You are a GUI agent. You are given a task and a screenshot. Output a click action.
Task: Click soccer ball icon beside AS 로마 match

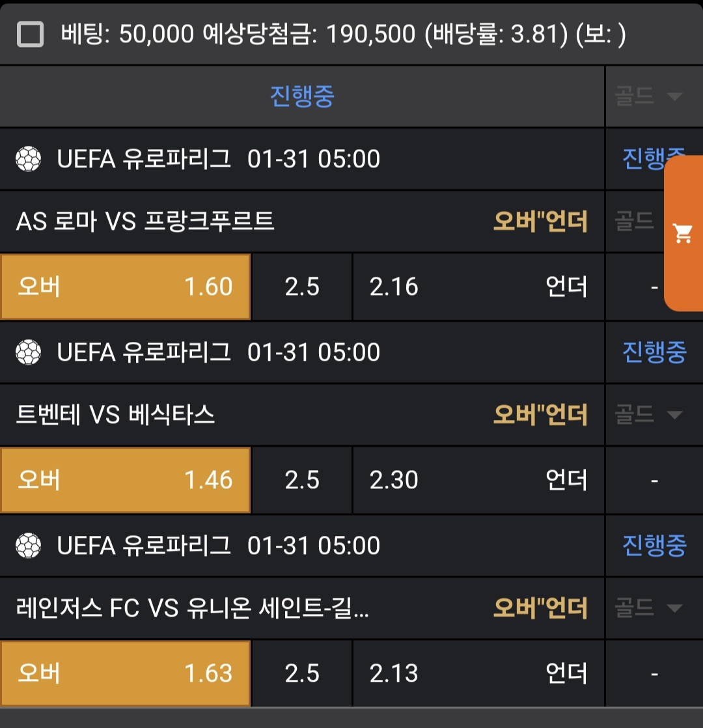[x=28, y=159]
